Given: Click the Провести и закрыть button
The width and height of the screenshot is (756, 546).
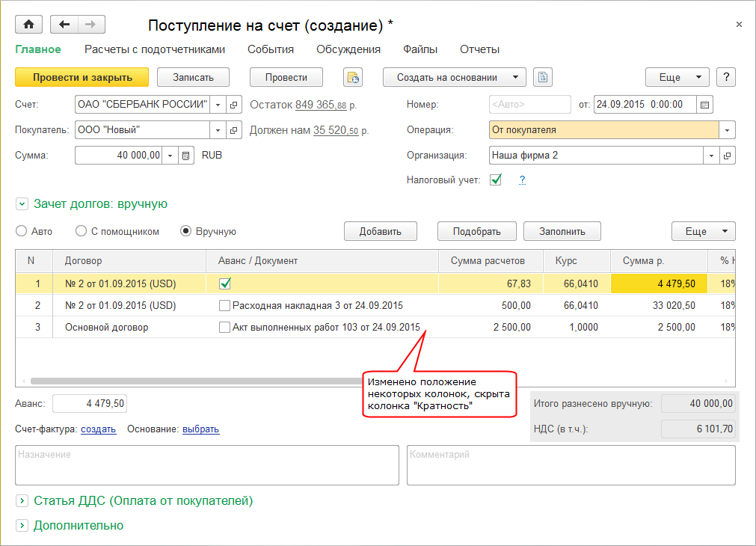Looking at the screenshot, I should [82, 77].
